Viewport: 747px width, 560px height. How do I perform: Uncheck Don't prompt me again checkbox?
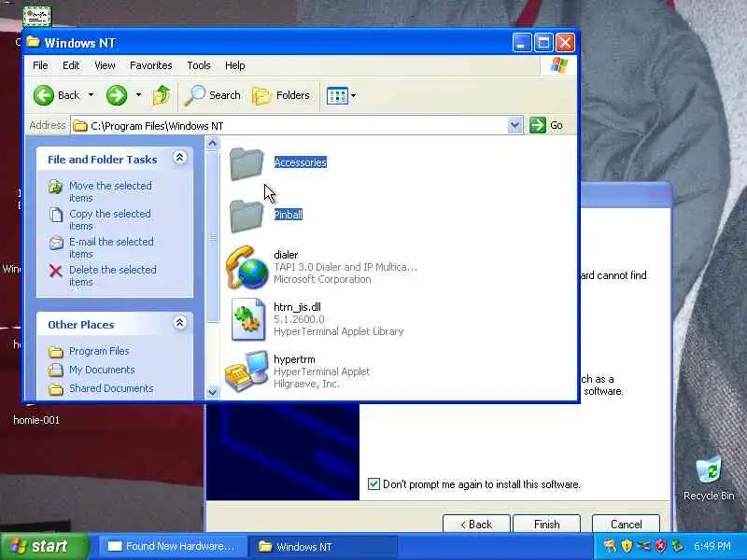coord(374,484)
